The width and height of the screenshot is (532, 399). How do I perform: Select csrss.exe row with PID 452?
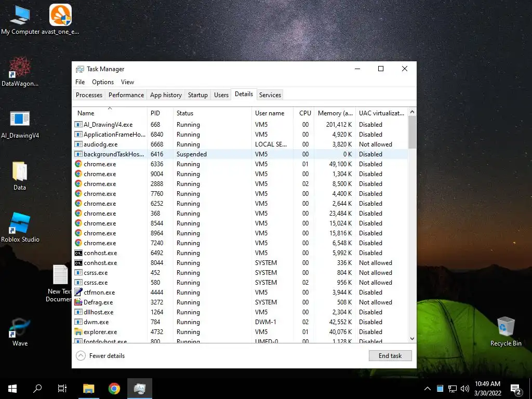240,272
